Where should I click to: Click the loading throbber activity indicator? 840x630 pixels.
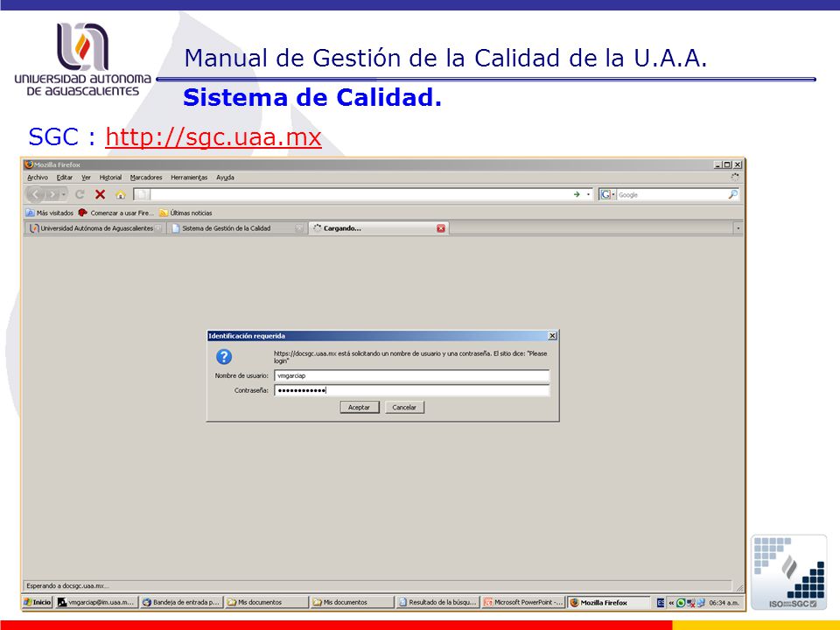pos(735,177)
